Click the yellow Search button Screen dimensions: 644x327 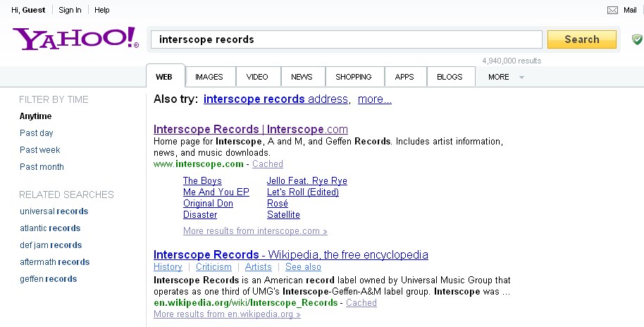coord(582,39)
